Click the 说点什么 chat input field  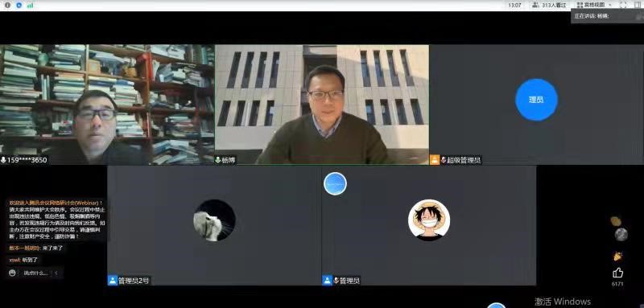coord(35,273)
